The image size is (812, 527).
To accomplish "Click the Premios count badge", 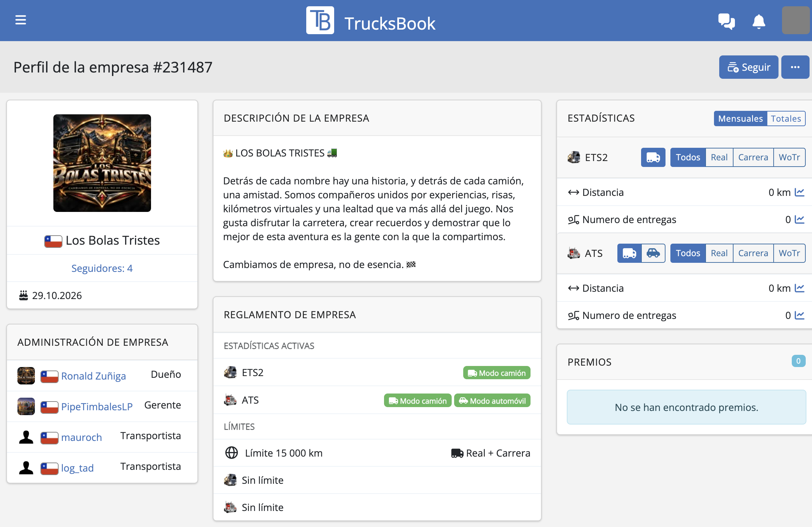I will tap(798, 361).
